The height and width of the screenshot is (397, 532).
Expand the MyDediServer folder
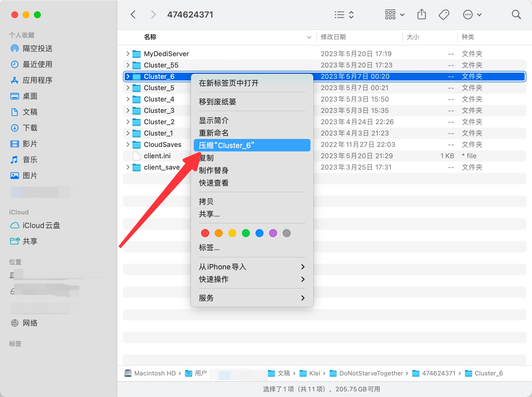(x=128, y=54)
